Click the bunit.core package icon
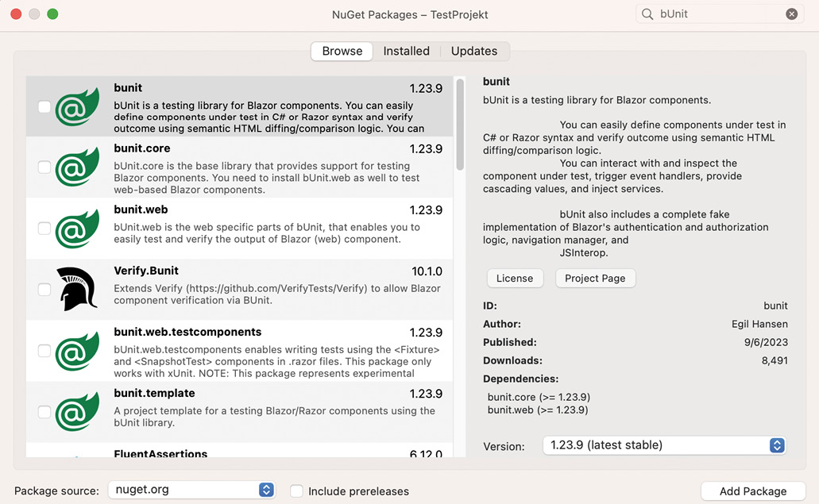Viewport: 819px width, 504px height. coord(77,167)
